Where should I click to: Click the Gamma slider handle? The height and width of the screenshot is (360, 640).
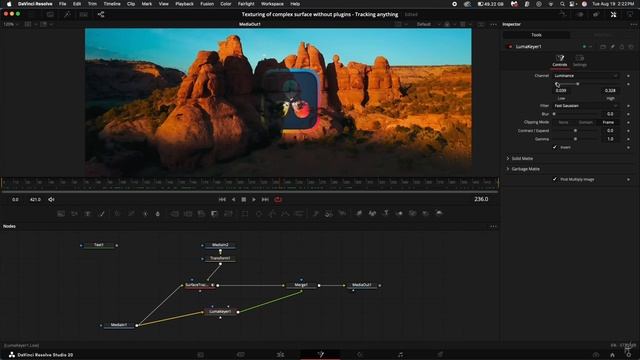coord(575,139)
